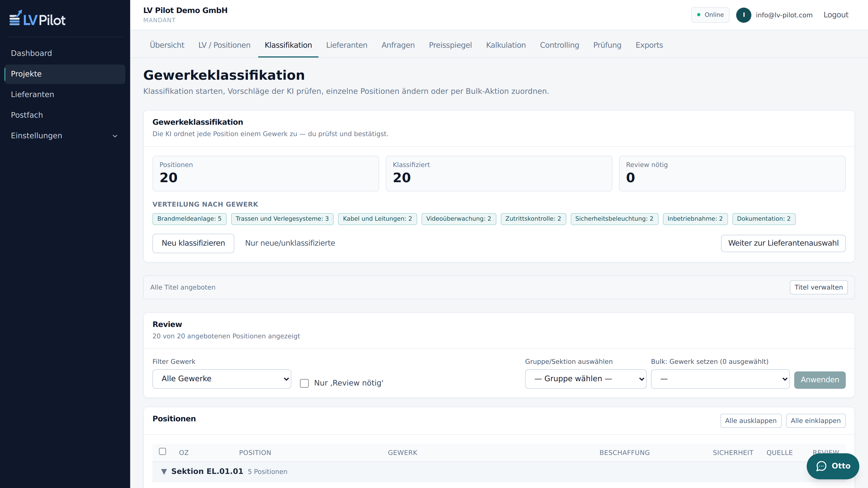Click the OZ column header
The image size is (868, 488).
tap(184, 453)
